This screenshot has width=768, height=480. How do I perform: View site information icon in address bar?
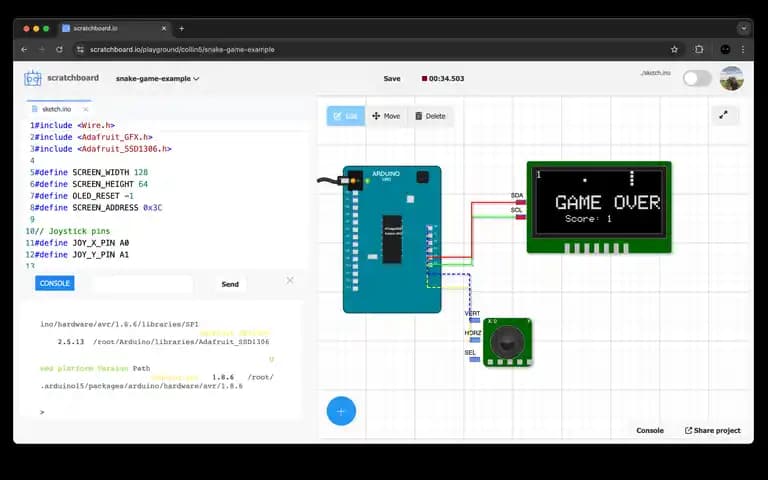pyautogui.click(x=80, y=49)
